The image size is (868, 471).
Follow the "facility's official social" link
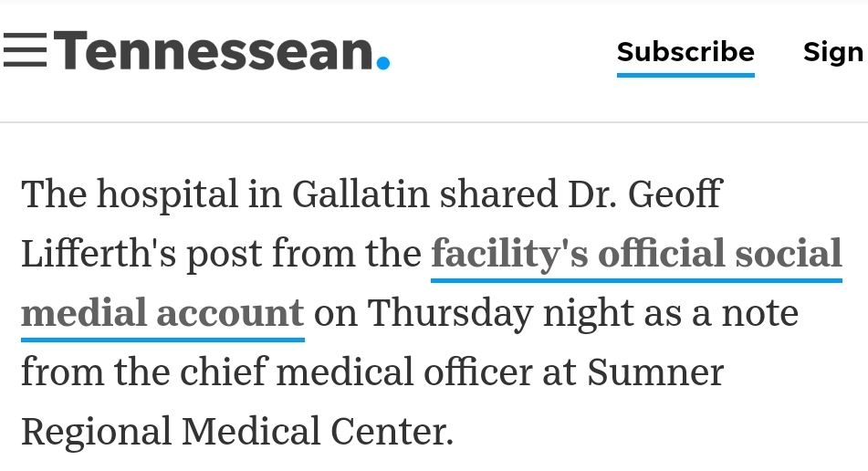(636, 254)
